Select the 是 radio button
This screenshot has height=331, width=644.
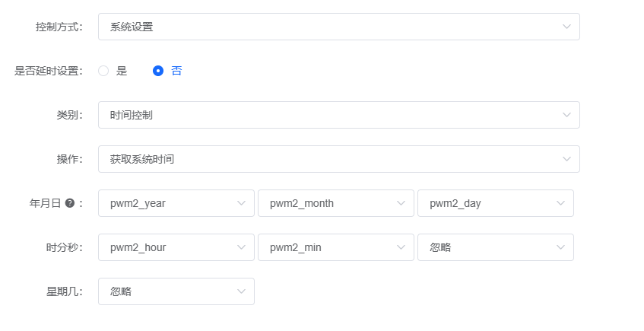(104, 71)
